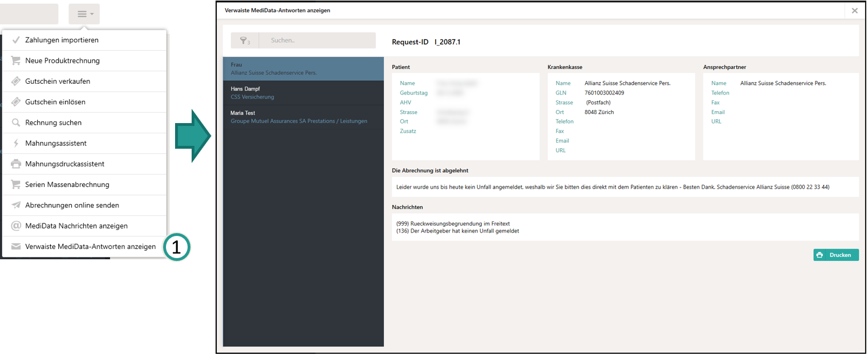Image resolution: width=868 pixels, height=355 pixels.
Task: Click the magnifier icon for Rechnung suchen
Action: point(16,123)
